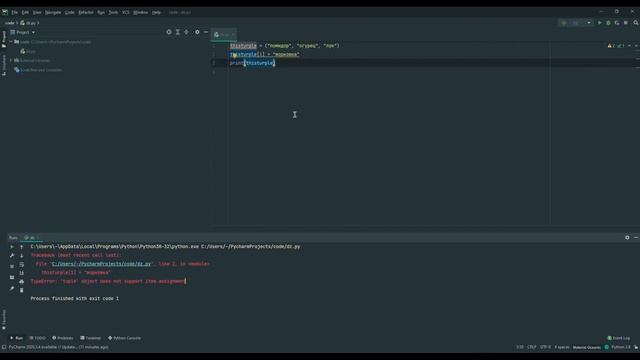Image resolution: width=640 pixels, height=360 pixels.
Task: Click Stop icon in Run panel sidebar
Action: pyautogui.click(x=12, y=266)
